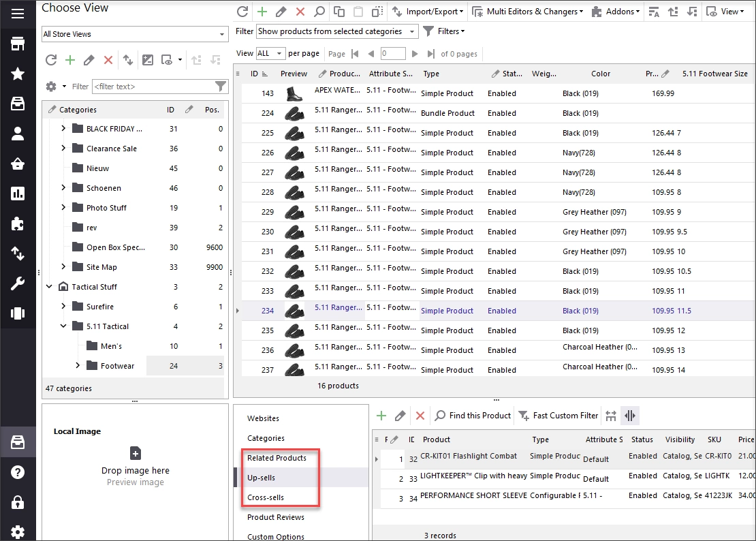The image size is (756, 541).
Task: Open the settings gear in sidebar
Action: click(18, 532)
